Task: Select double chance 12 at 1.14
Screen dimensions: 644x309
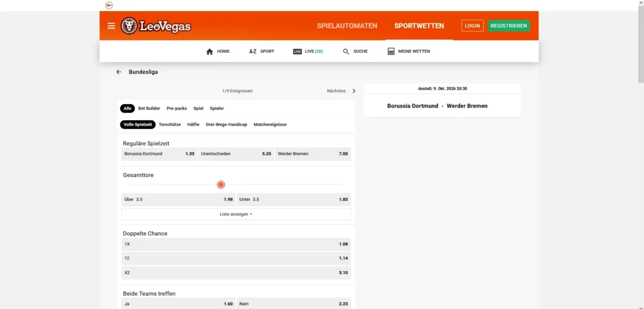Action: [236, 258]
